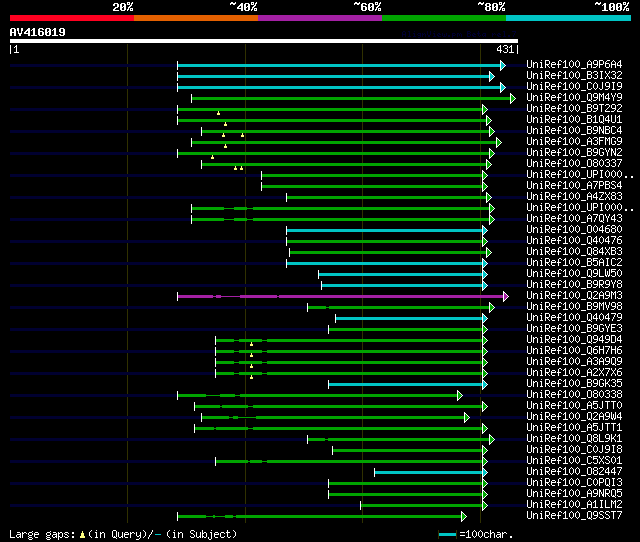
Task: Click the yellow query-gap marker under B9T292
Action: tap(218, 113)
